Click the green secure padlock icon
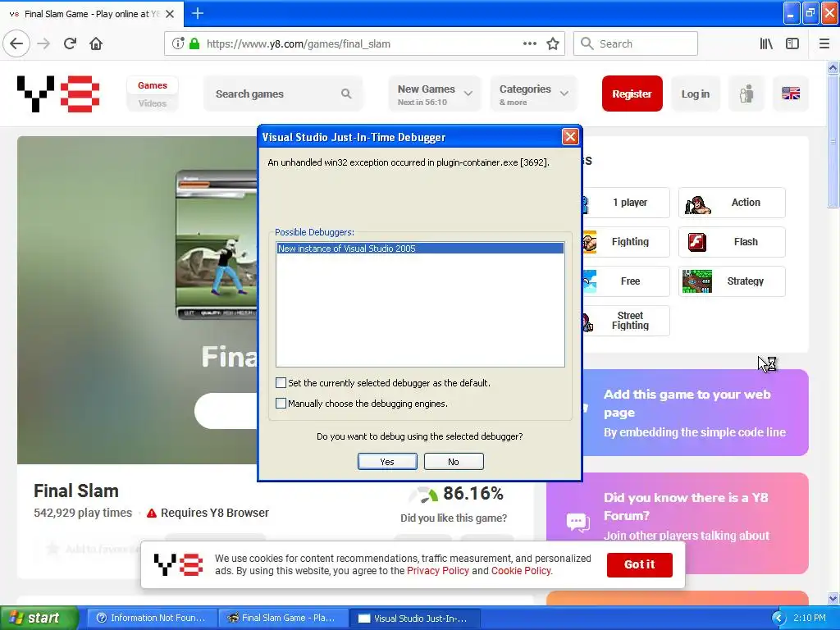Viewport: 840px width, 630px height. [x=194, y=43]
